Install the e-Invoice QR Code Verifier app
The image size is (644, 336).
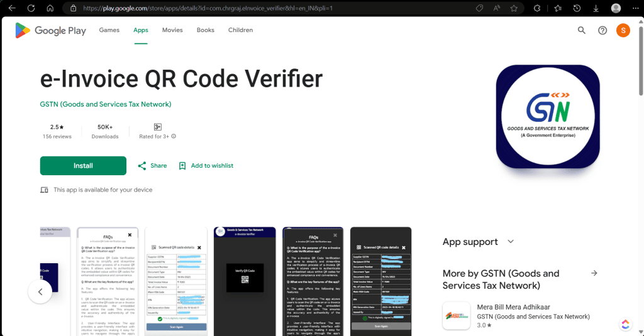click(83, 166)
